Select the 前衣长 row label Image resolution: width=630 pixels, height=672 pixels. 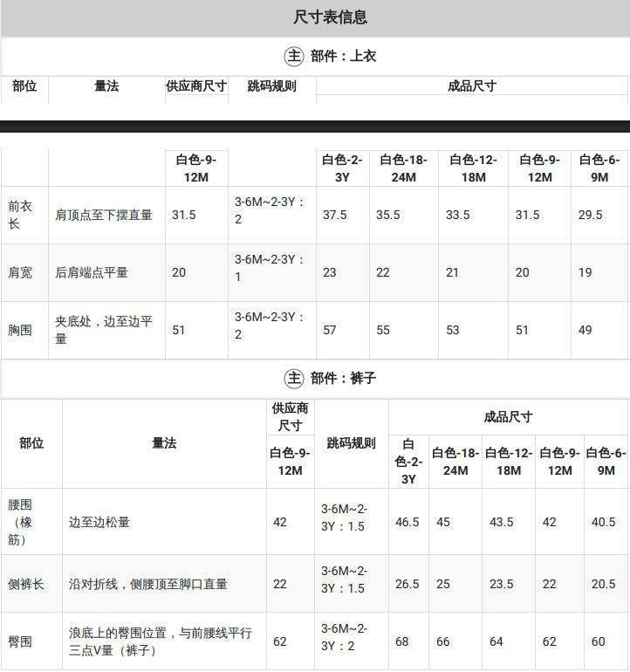coord(20,216)
